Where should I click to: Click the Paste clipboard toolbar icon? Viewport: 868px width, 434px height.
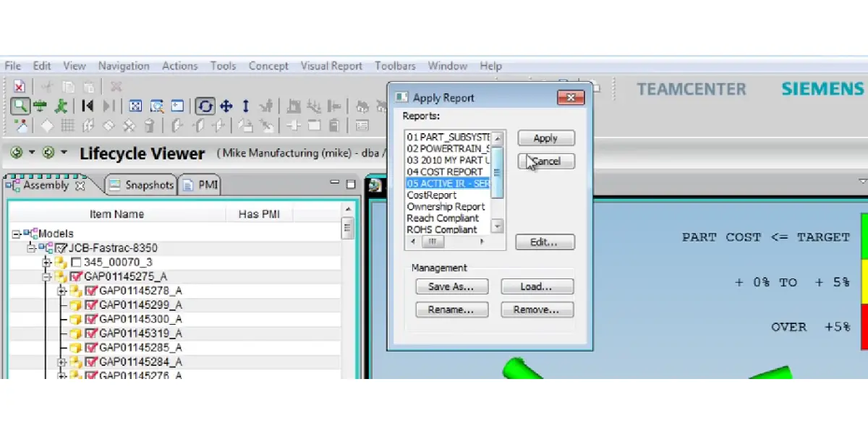(x=88, y=86)
